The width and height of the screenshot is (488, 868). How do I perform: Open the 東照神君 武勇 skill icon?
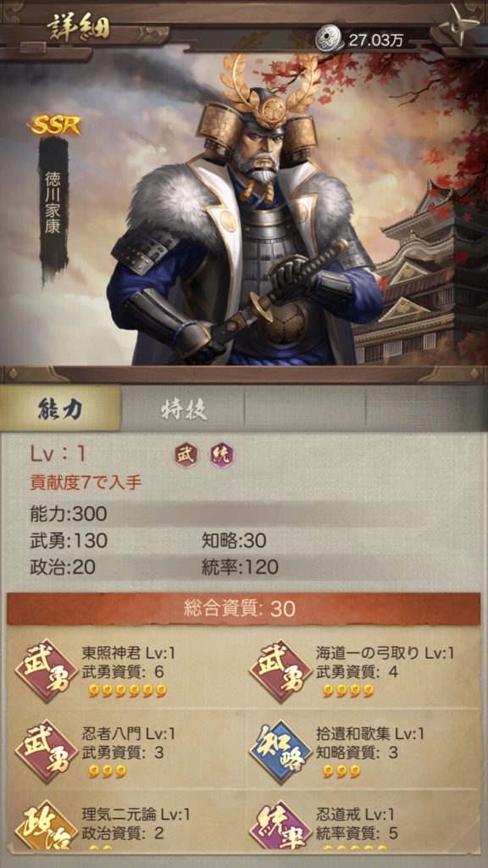coord(47,670)
